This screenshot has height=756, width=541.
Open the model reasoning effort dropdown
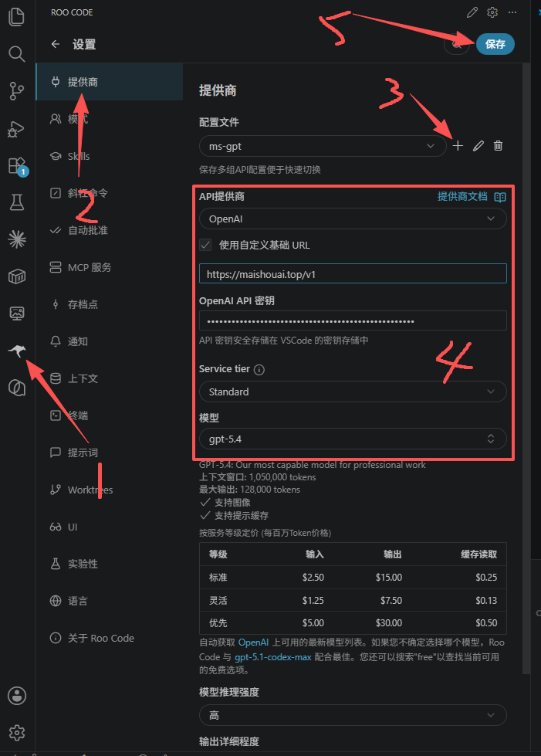click(353, 716)
